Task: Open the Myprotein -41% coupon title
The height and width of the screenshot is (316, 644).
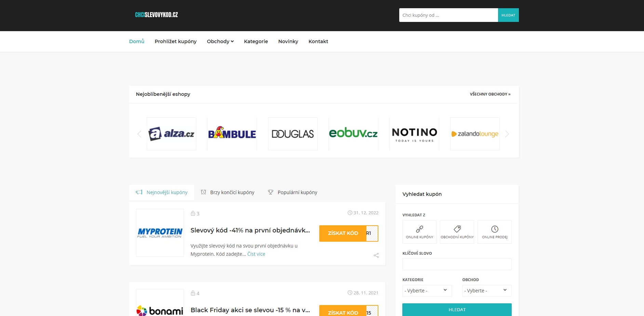Action: (x=250, y=230)
